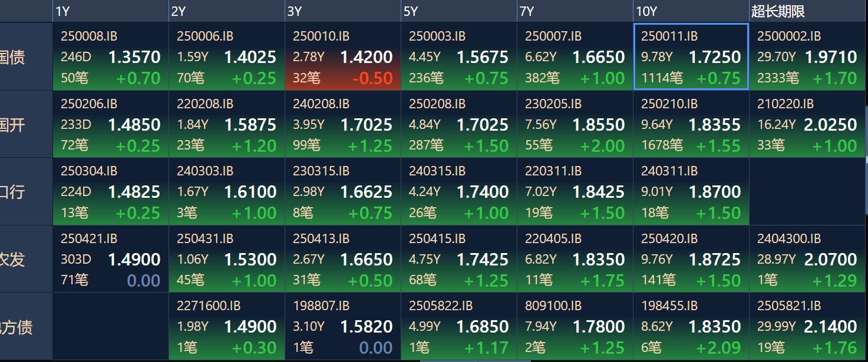
Task: Open the red 250010.IB bond cell
Action: [x=343, y=57]
